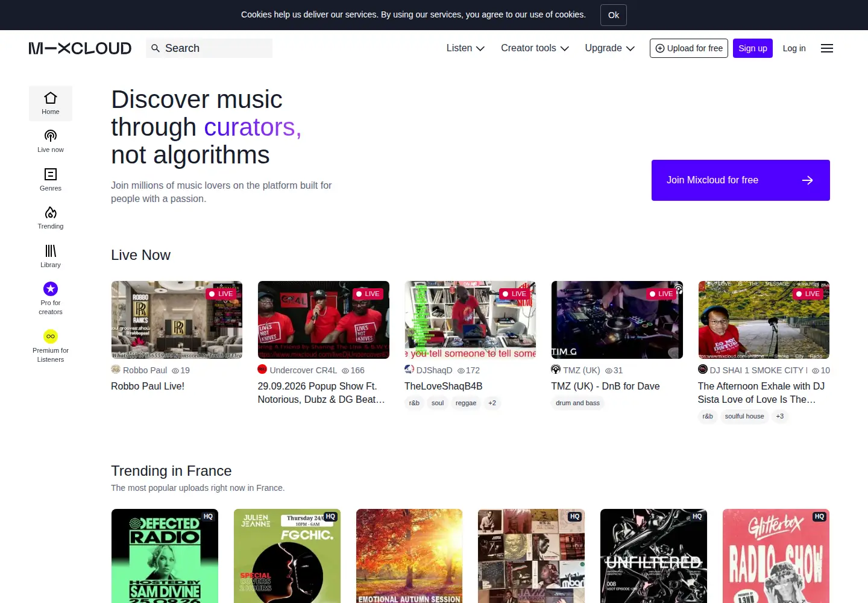Open TMZ (UK) DnB live thumbnail
The image size is (868, 603).
(x=617, y=320)
